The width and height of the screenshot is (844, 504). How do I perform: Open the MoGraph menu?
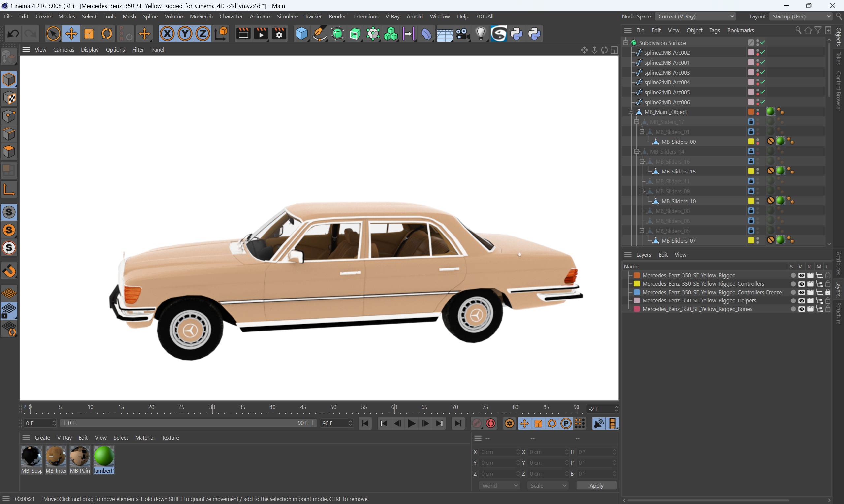201,16
